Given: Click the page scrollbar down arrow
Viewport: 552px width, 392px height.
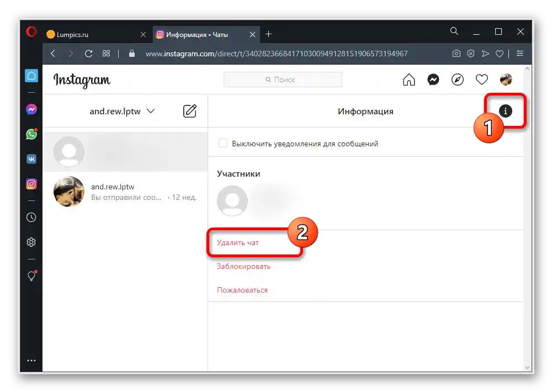Looking at the screenshot, I should click(x=527, y=367).
